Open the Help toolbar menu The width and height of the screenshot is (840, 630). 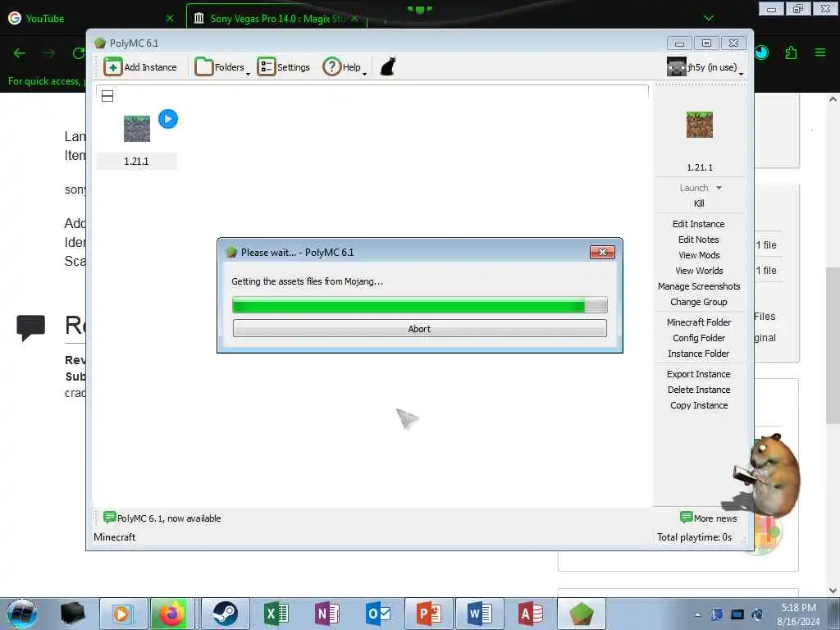coord(345,67)
